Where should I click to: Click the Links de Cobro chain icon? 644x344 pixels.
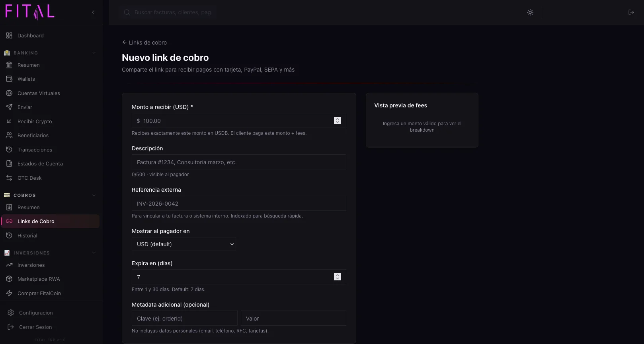pyautogui.click(x=9, y=221)
